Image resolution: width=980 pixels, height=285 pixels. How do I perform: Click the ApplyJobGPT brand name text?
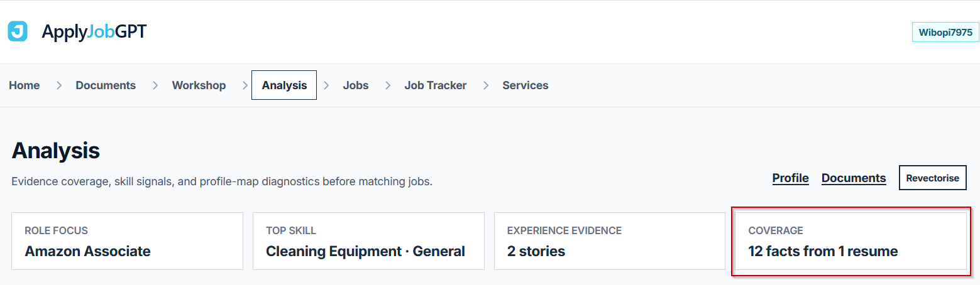click(94, 31)
